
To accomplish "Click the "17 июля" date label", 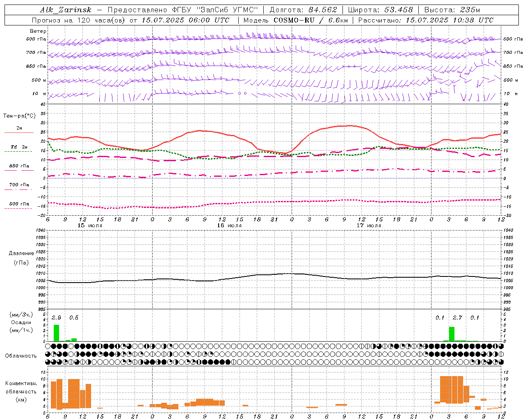I will click(x=369, y=226).
